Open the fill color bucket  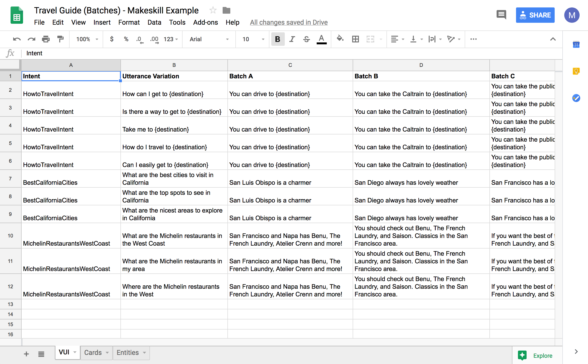pos(340,39)
